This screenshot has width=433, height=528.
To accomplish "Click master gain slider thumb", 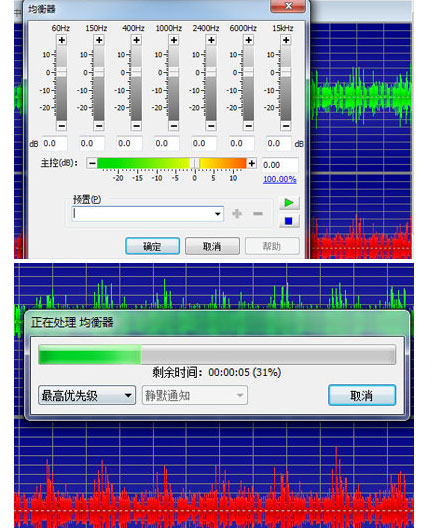I will pos(195,163).
